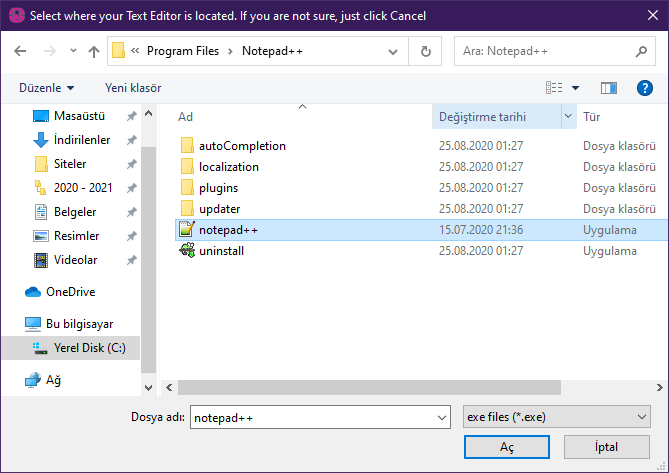This screenshot has height=473, width=669.
Task: Select the autoCompletion folder
Action: click(242, 146)
